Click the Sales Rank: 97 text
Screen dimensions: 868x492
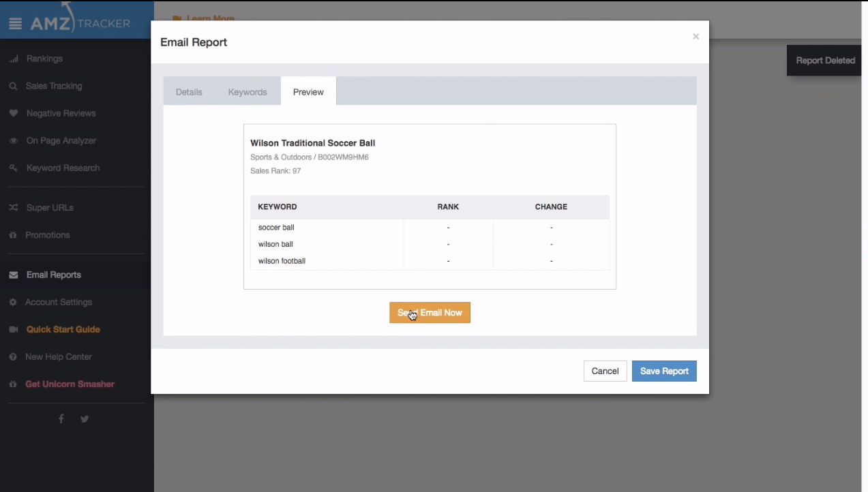(x=275, y=171)
